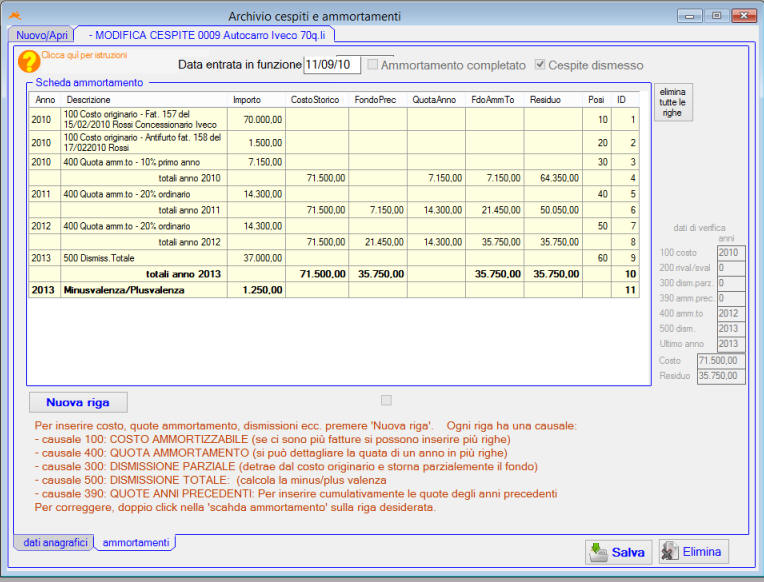Open the 'Clicca qui per istruzioni' link
The height and width of the screenshot is (582, 764).
point(84,55)
